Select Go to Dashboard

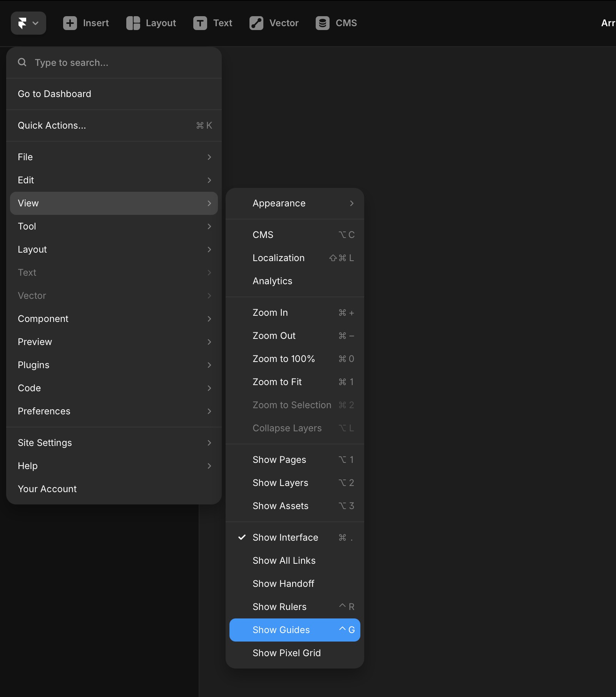tap(114, 94)
